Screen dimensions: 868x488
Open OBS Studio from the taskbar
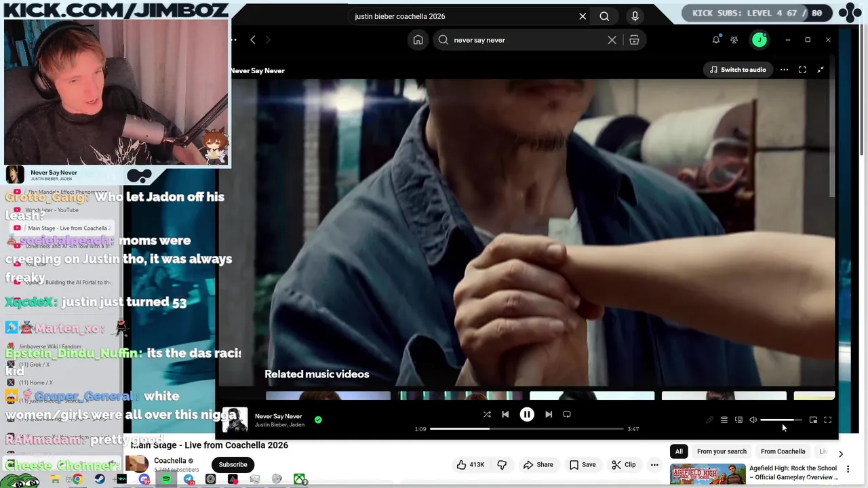pos(210,479)
